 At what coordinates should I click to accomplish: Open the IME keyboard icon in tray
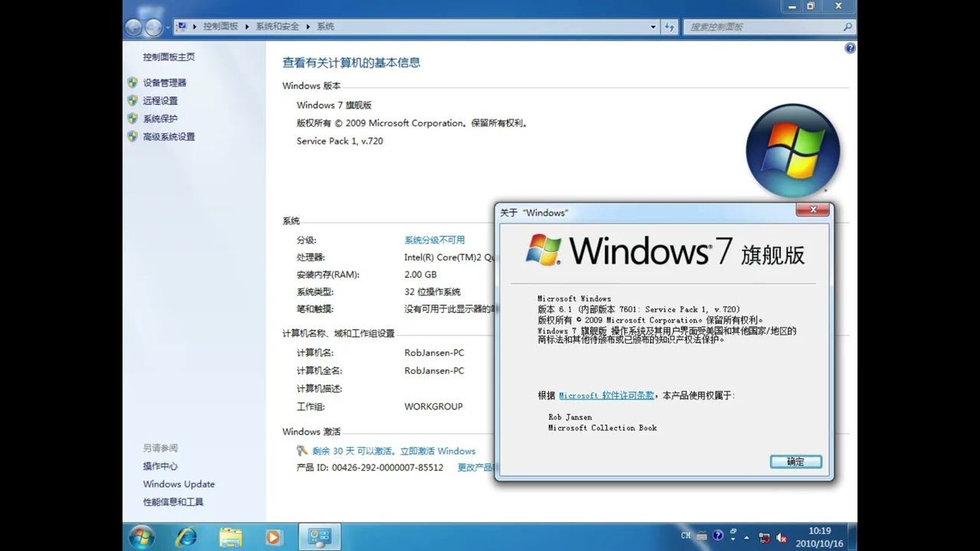click(702, 536)
